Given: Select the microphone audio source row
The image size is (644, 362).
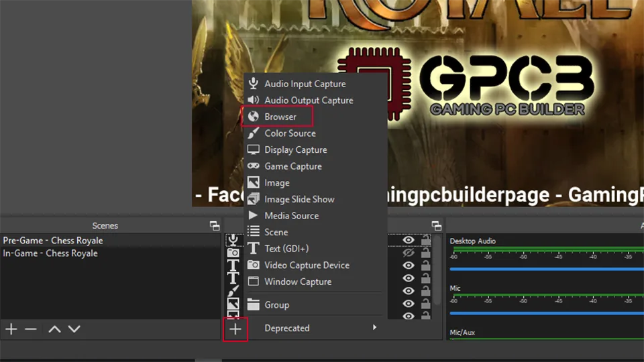Looking at the screenshot, I should [x=233, y=240].
